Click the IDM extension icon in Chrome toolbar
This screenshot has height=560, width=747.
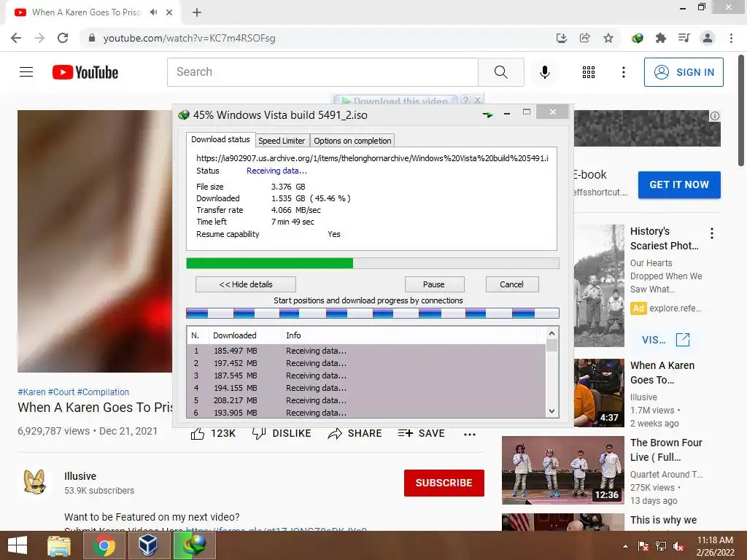637,38
